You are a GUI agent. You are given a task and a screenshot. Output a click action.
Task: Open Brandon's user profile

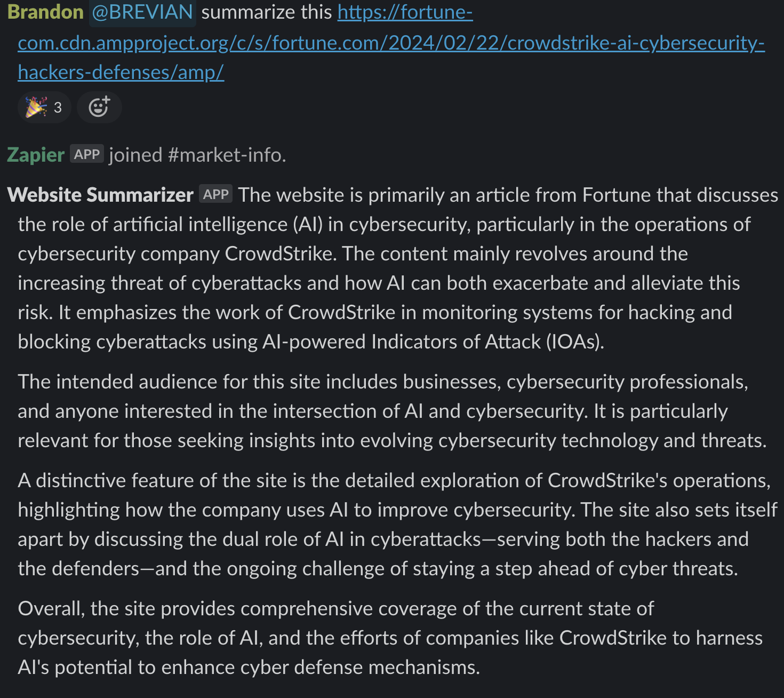click(x=45, y=12)
